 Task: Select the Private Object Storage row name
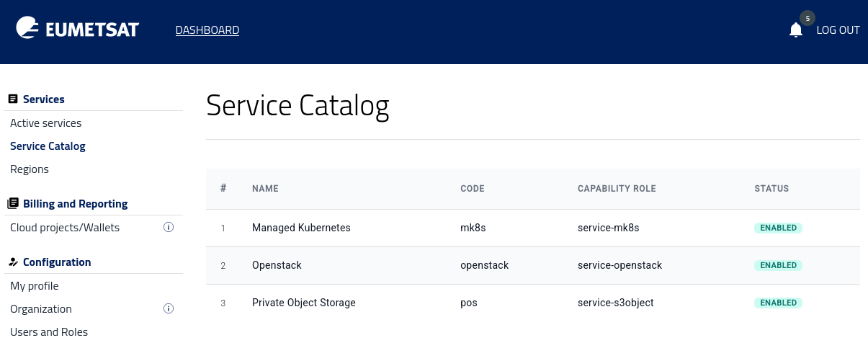304,303
